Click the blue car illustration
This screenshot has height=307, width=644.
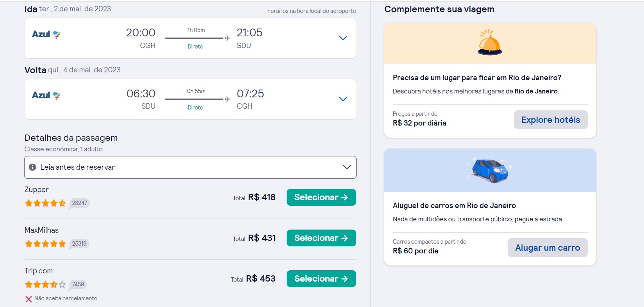pos(490,171)
